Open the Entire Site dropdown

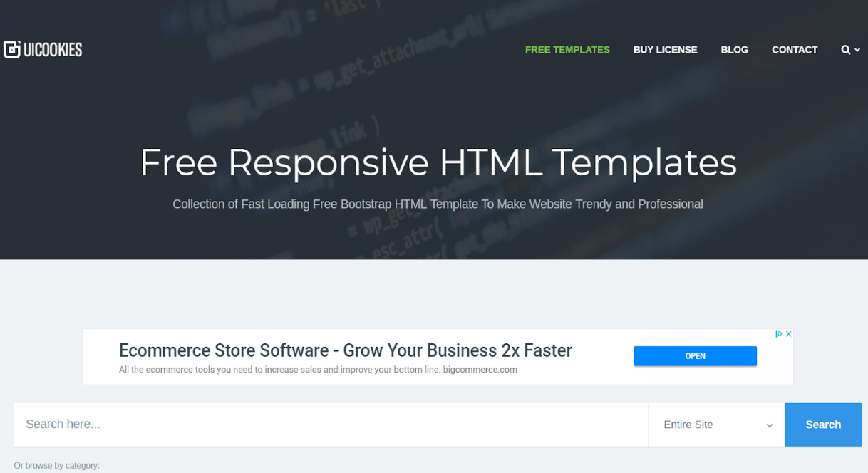click(x=717, y=425)
